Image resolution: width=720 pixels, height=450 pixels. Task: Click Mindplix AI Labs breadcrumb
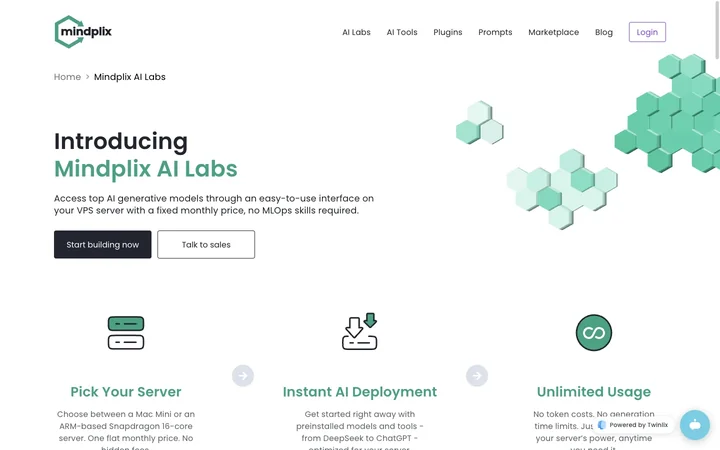[x=129, y=77]
